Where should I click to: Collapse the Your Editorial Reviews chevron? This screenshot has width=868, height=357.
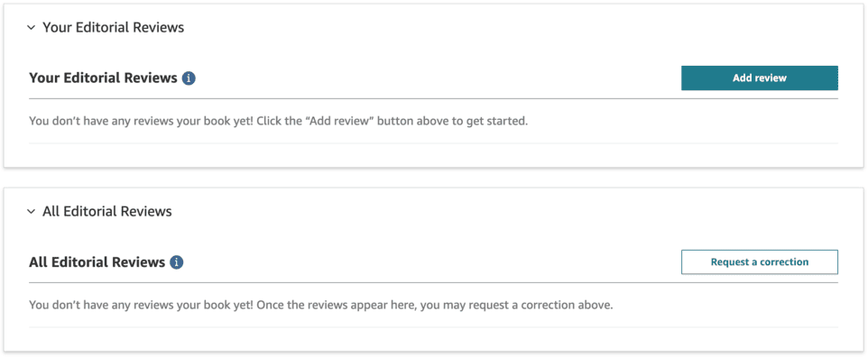(x=31, y=27)
